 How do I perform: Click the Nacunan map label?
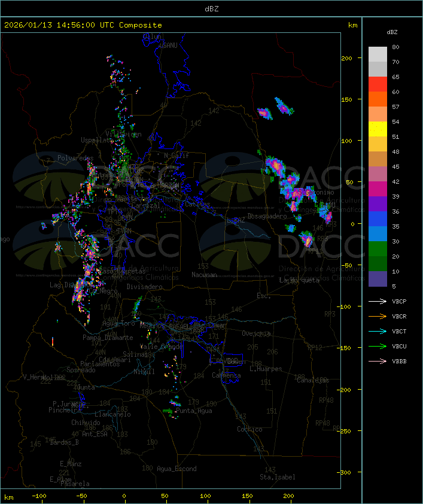204,275
